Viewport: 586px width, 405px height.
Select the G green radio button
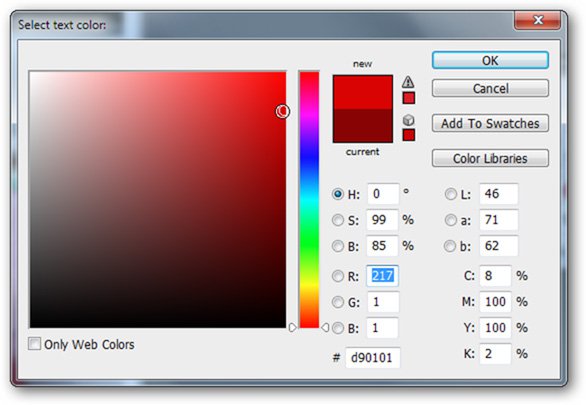337,302
